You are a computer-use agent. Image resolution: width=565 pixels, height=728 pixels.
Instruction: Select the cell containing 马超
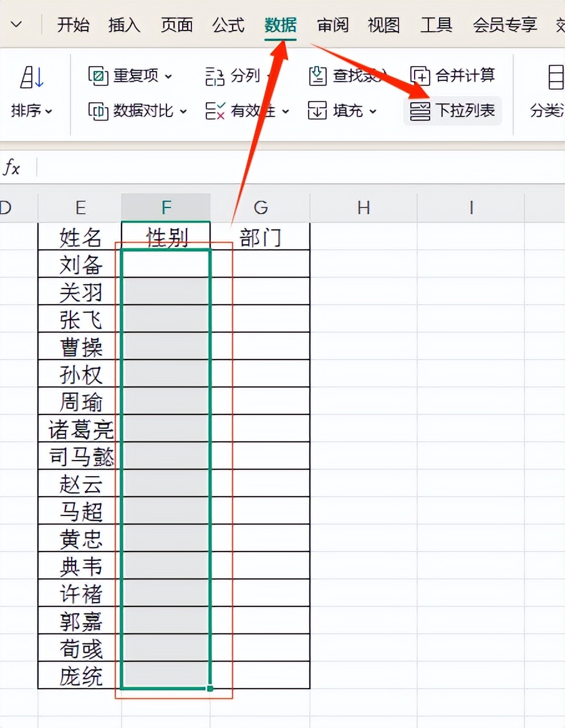(80, 510)
